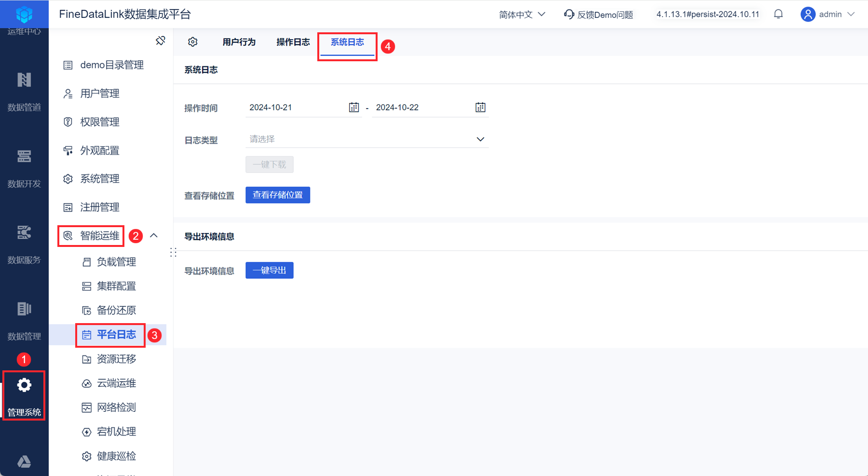This screenshot has width=868, height=476.
Task: Open the 简体中文 language dropdown
Action: coord(522,14)
